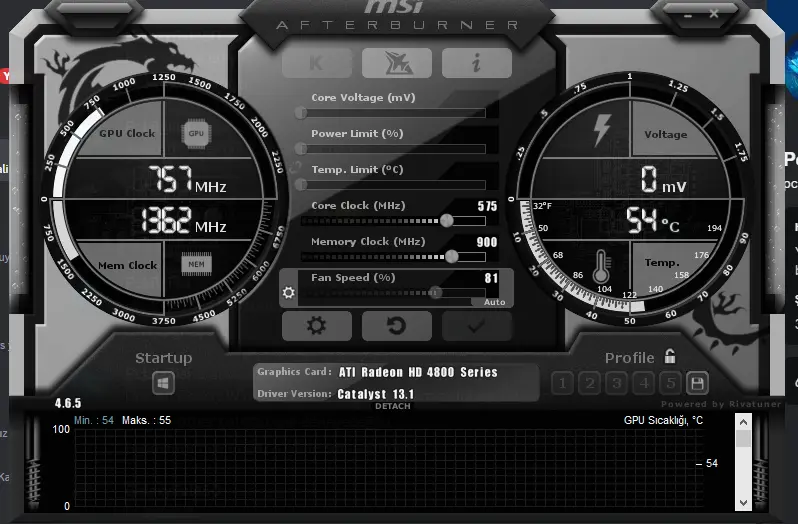
Task: Toggle the fan speed Auto button
Action: [494, 302]
